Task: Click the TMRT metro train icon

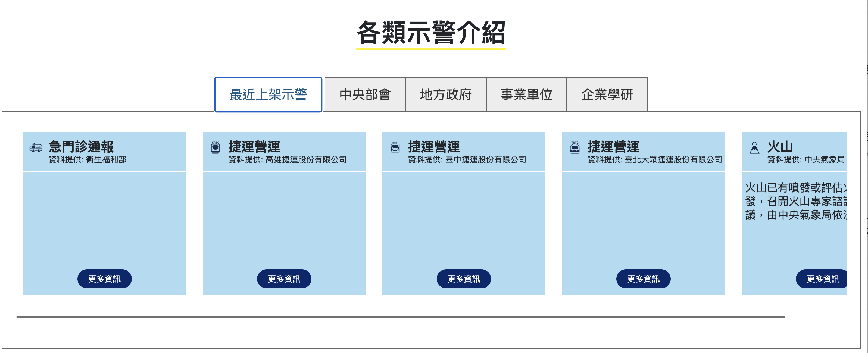Action: click(x=395, y=147)
